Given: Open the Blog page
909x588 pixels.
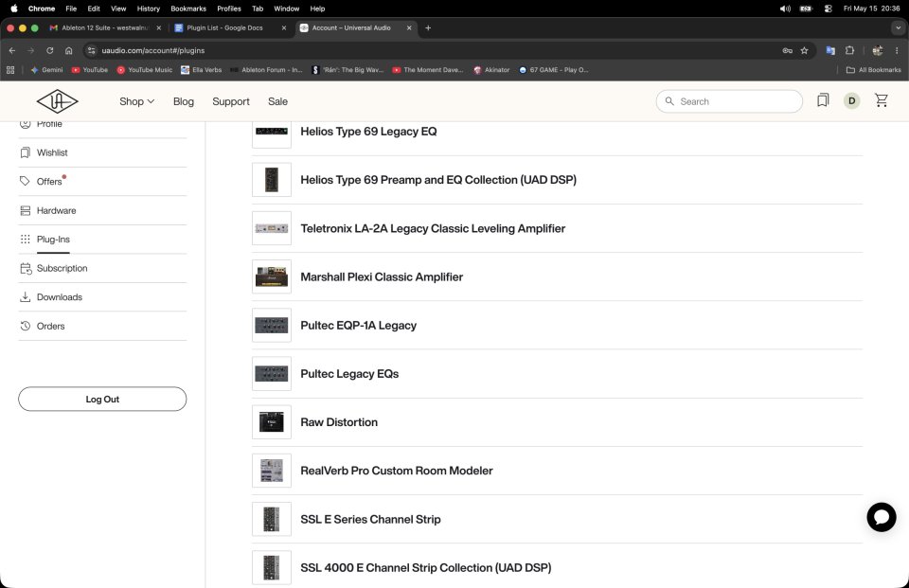Looking at the screenshot, I should pyautogui.click(x=183, y=101).
